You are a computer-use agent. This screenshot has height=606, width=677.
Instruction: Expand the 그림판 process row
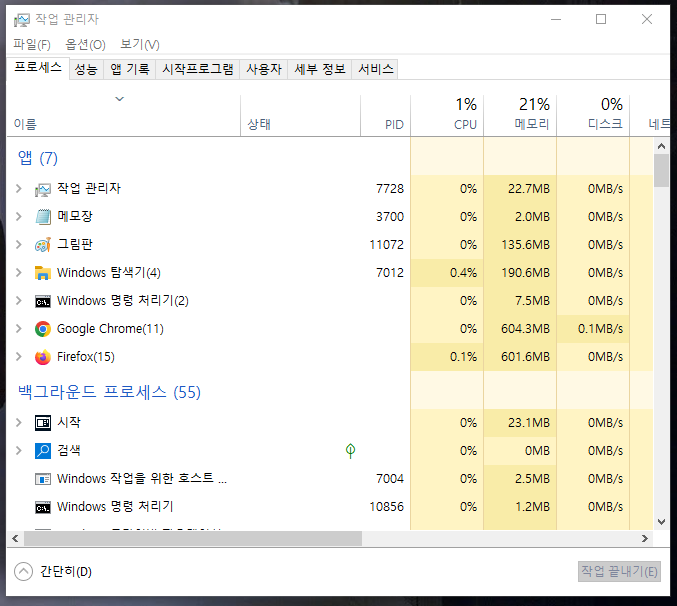click(x=19, y=245)
